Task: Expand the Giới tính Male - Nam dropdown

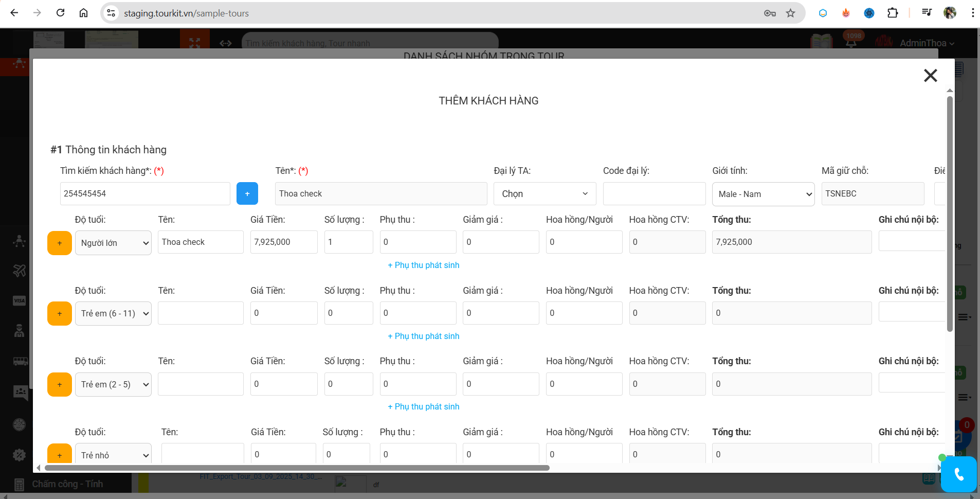Action: pyautogui.click(x=763, y=194)
